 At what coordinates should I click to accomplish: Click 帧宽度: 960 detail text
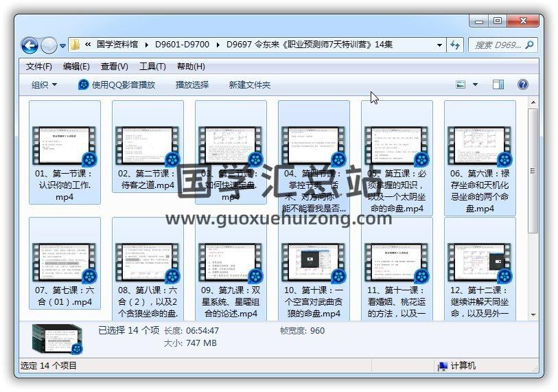click(x=303, y=331)
